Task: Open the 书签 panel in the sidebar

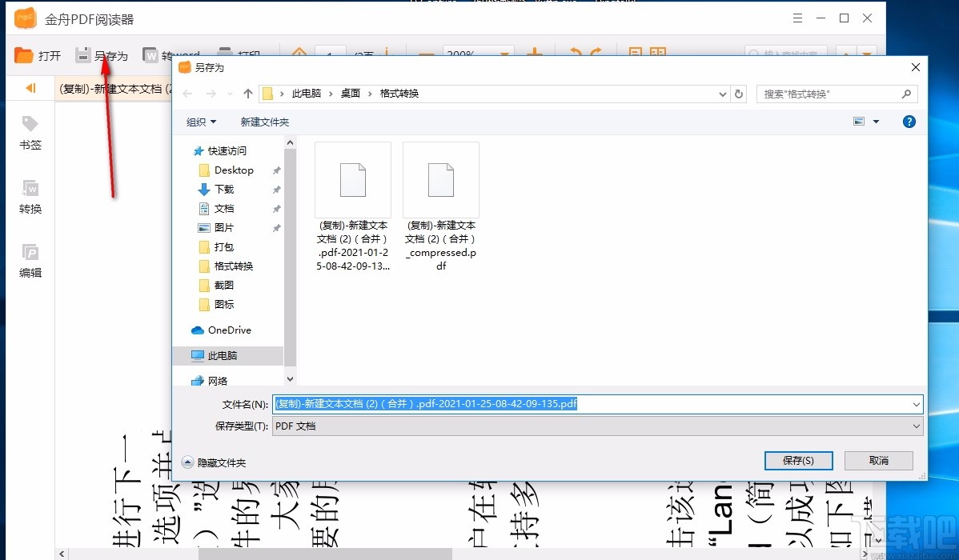Action: coord(30,132)
